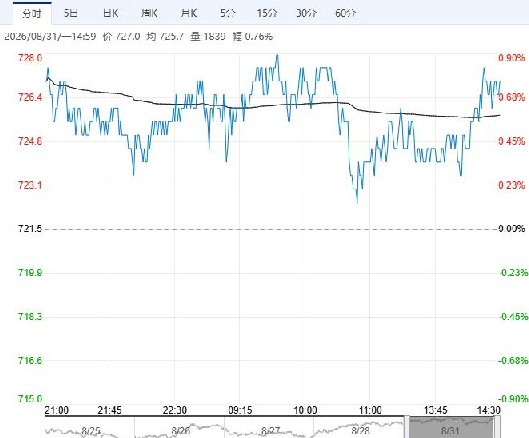Click the 8/26 date in timeline
Viewport: 529px width, 438px height.
point(181,431)
